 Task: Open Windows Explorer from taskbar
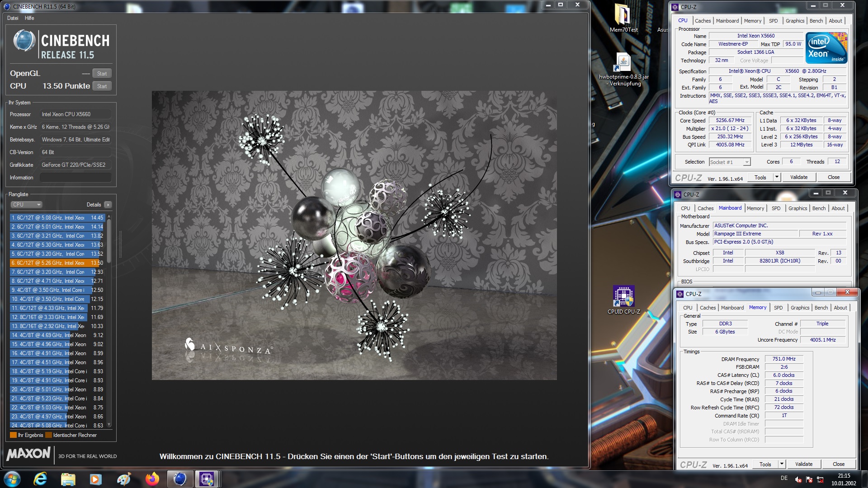click(x=68, y=479)
